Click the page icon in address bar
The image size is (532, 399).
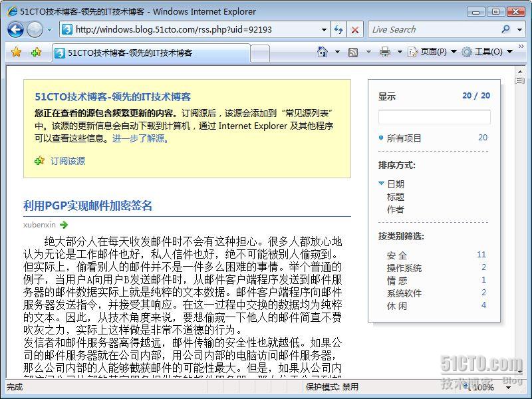tap(67, 29)
